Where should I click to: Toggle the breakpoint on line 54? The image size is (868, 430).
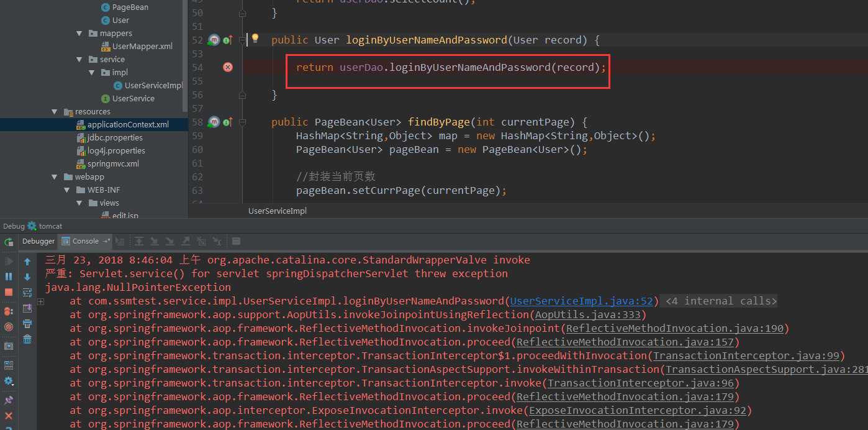228,67
